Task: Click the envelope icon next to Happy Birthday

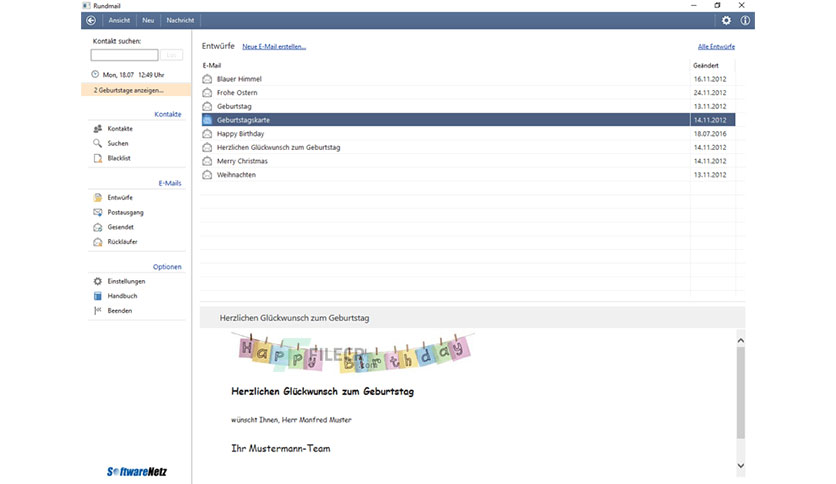Action: coord(207,134)
